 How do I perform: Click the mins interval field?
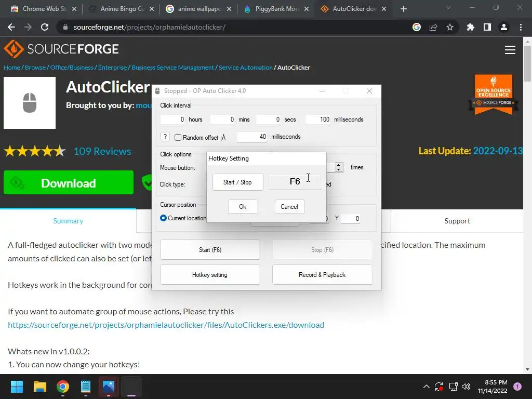click(x=222, y=119)
